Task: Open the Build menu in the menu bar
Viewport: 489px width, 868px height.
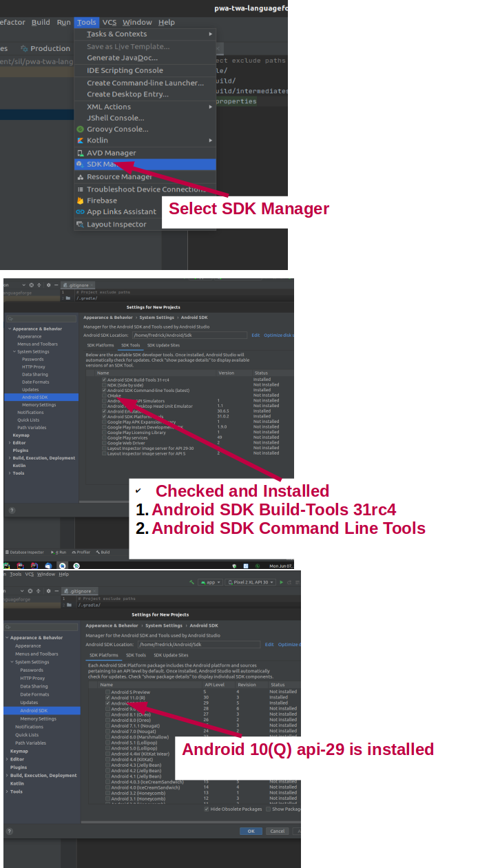Action: [41, 22]
